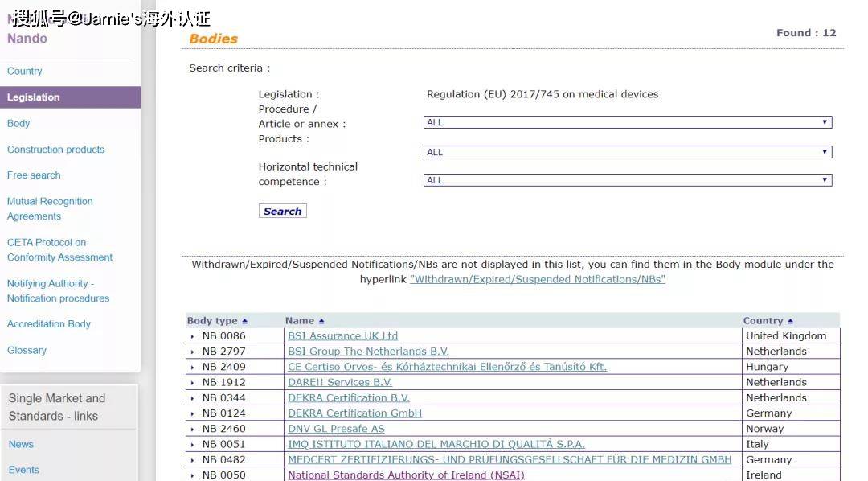
Task: Open the CE Certiso Orvos- és Kórháztechnikai link
Action: pos(448,367)
